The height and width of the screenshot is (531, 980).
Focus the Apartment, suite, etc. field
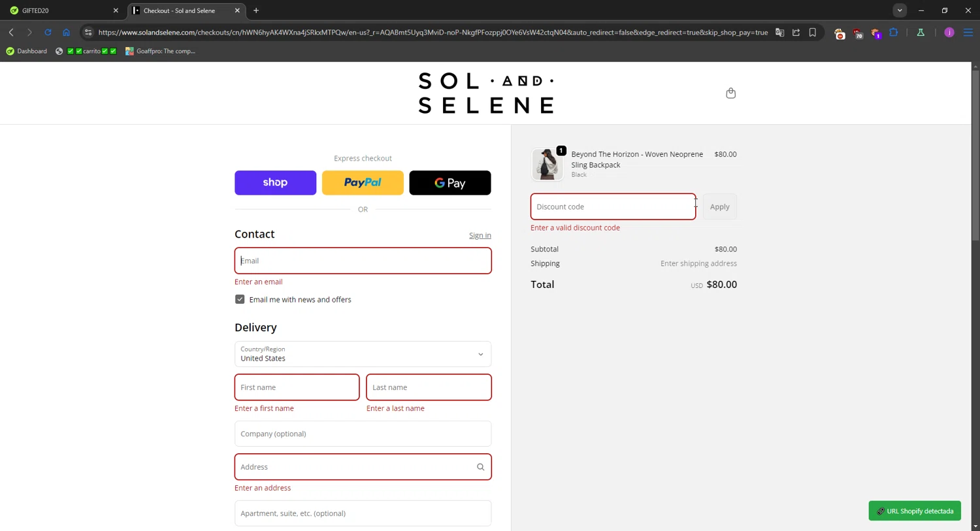363,513
